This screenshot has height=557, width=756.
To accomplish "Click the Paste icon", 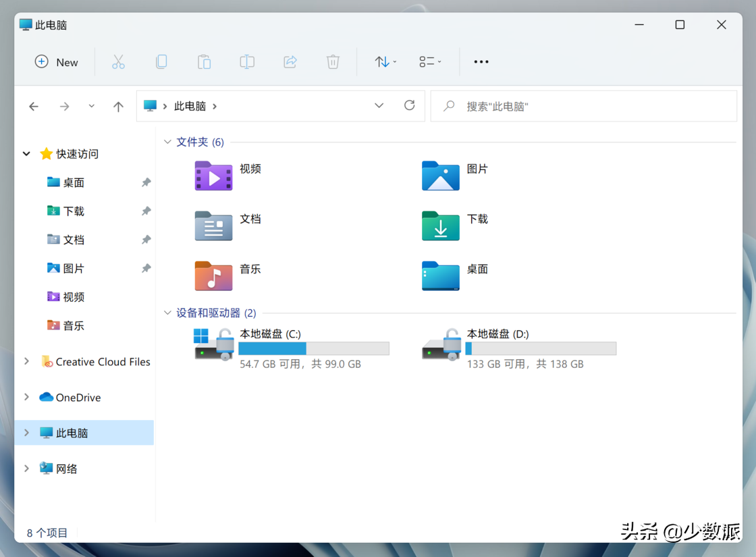I will click(204, 61).
